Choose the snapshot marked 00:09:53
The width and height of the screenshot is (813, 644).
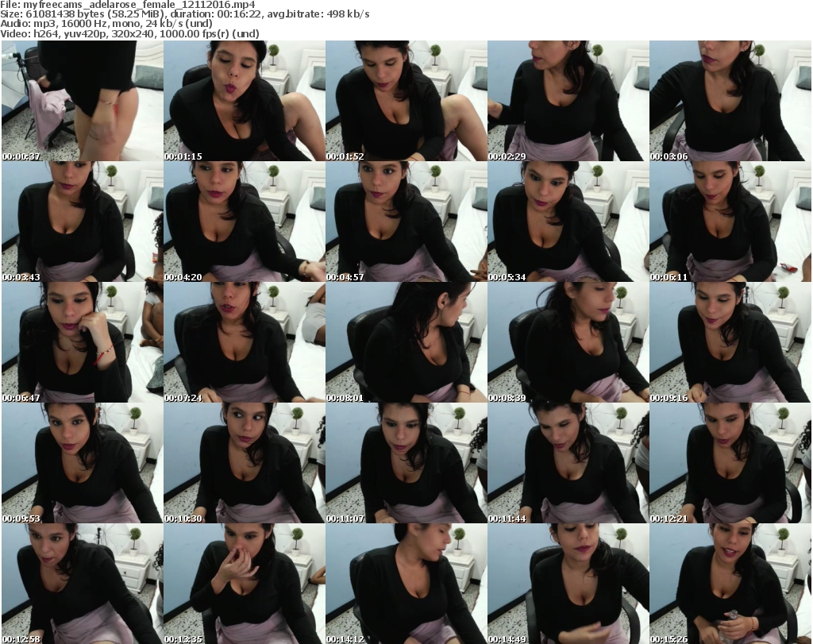pos(83,463)
